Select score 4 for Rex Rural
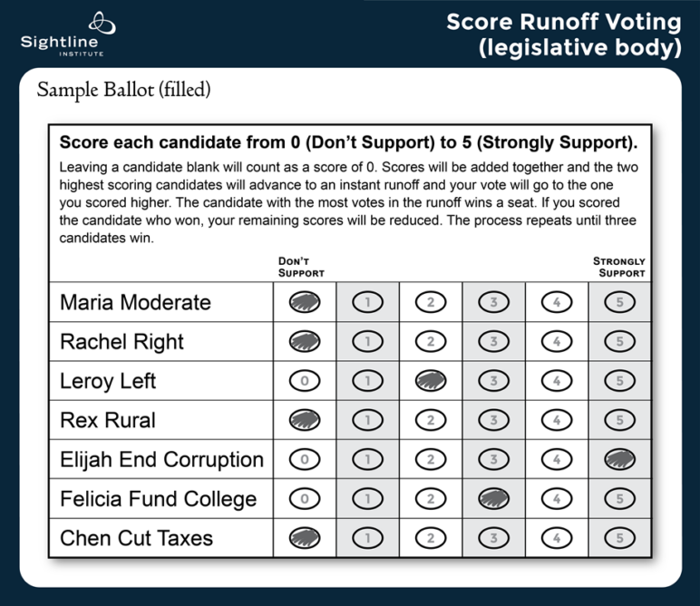This screenshot has height=606, width=700. [x=557, y=420]
